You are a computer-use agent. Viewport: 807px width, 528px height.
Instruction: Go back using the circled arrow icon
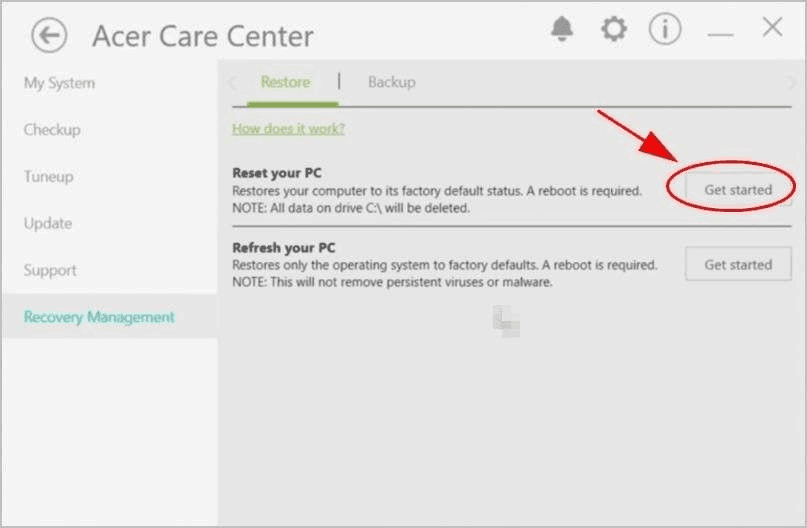coord(49,36)
